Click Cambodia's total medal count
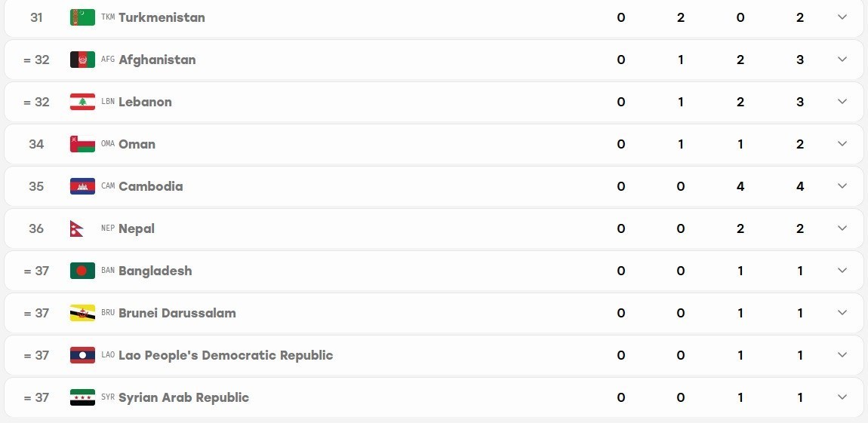This screenshot has width=868, height=423. (x=800, y=186)
